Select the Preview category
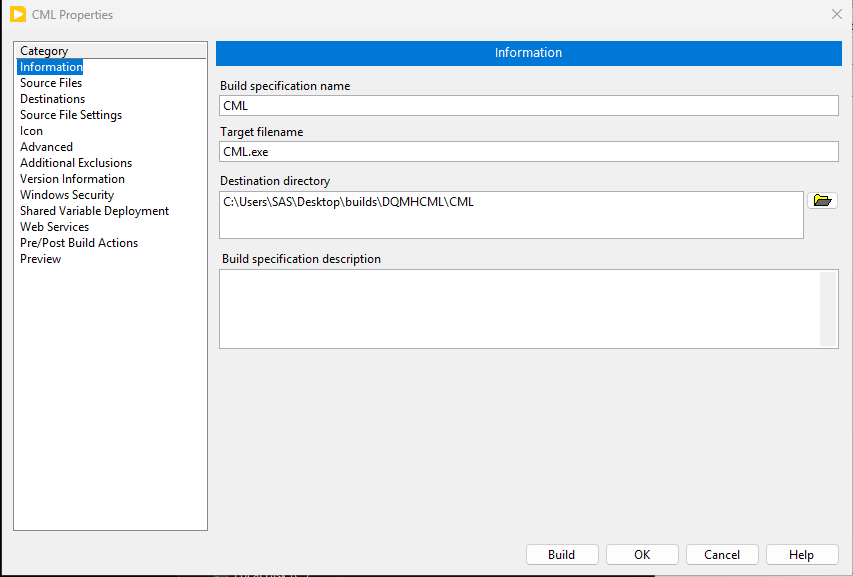 click(x=40, y=259)
